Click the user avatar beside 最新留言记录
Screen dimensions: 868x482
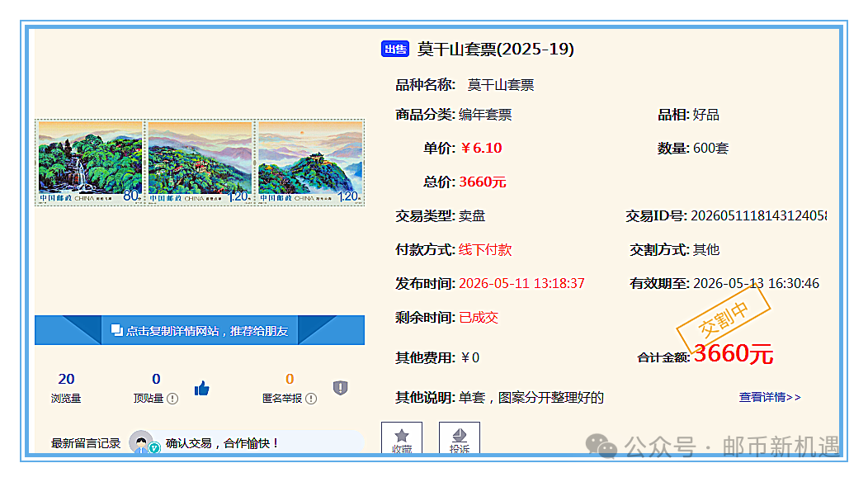tap(141, 442)
